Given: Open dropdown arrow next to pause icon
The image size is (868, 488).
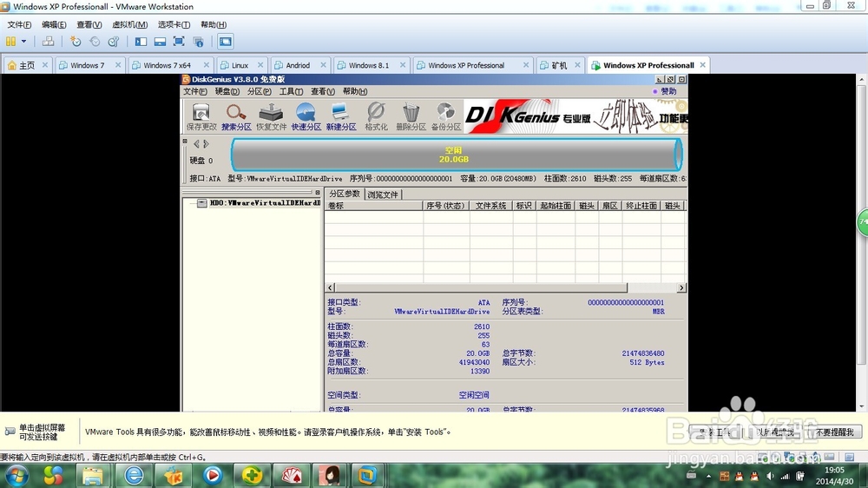Looking at the screenshot, I should [x=23, y=42].
